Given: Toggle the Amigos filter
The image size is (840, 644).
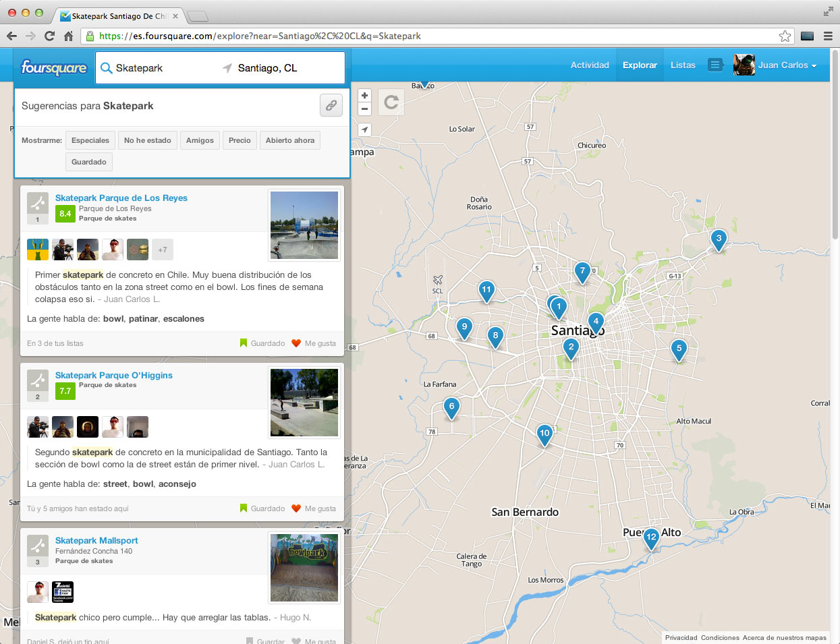Looking at the screenshot, I should click(200, 140).
